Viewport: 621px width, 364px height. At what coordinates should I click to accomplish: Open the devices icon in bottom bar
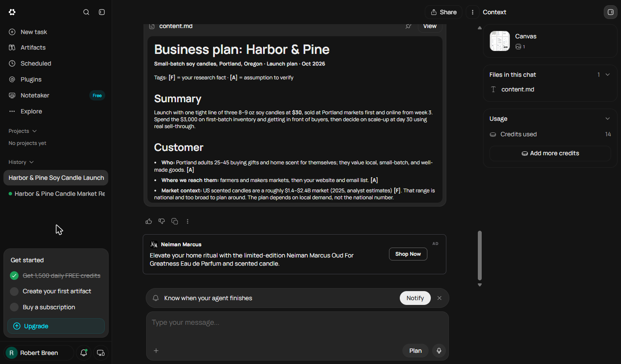(101, 353)
